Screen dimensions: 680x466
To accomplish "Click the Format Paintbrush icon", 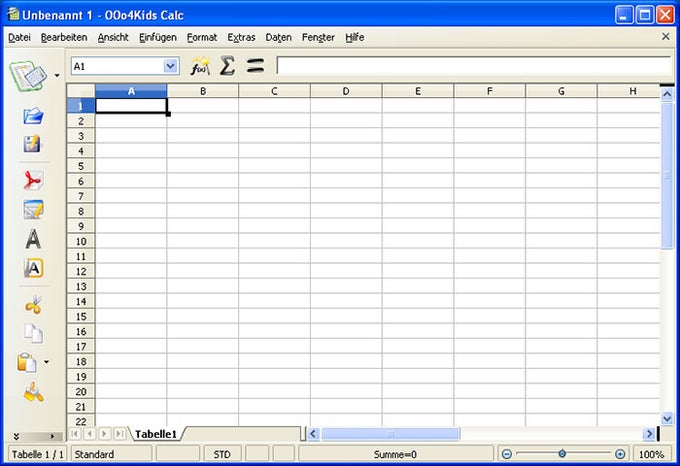I will tap(33, 392).
